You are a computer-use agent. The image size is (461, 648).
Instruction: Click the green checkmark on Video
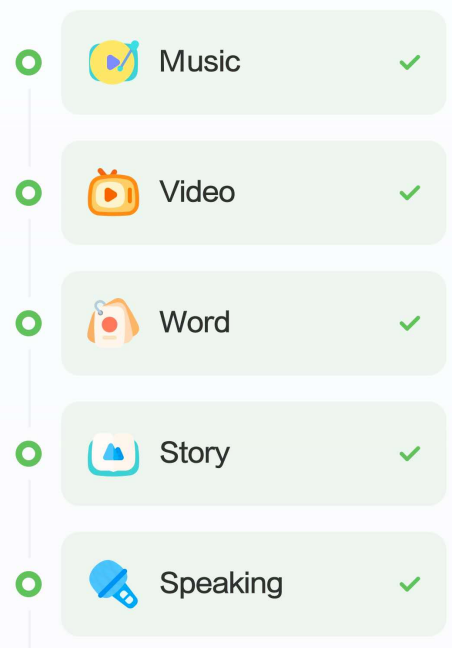point(410,193)
